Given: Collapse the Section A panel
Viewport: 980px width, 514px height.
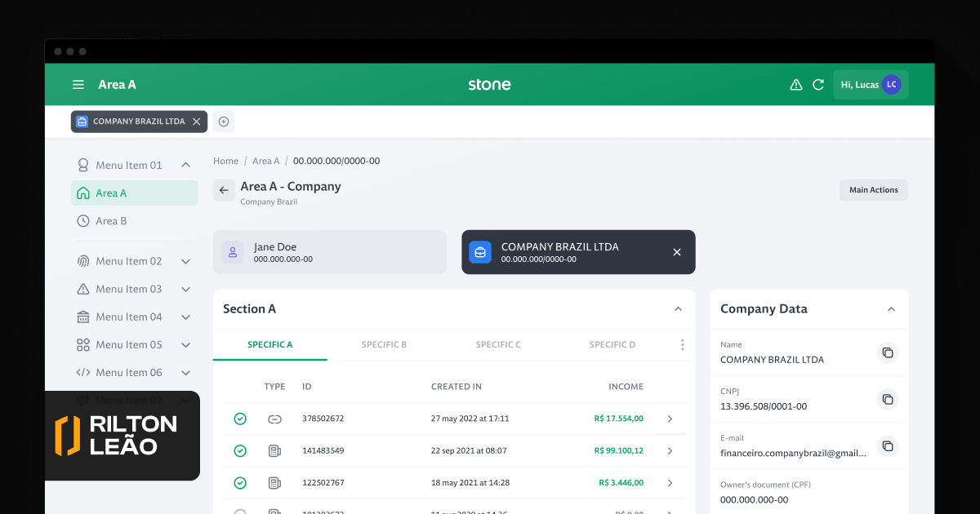Looking at the screenshot, I should point(678,309).
